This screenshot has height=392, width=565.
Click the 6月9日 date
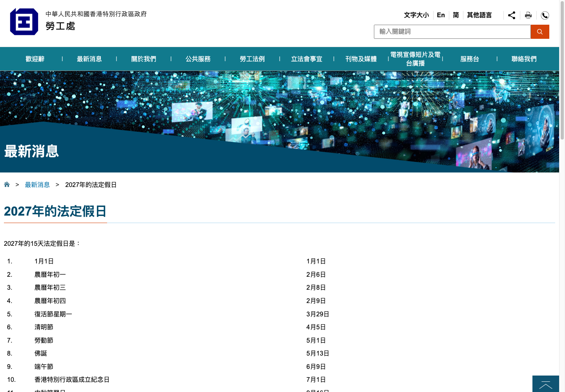(316, 367)
